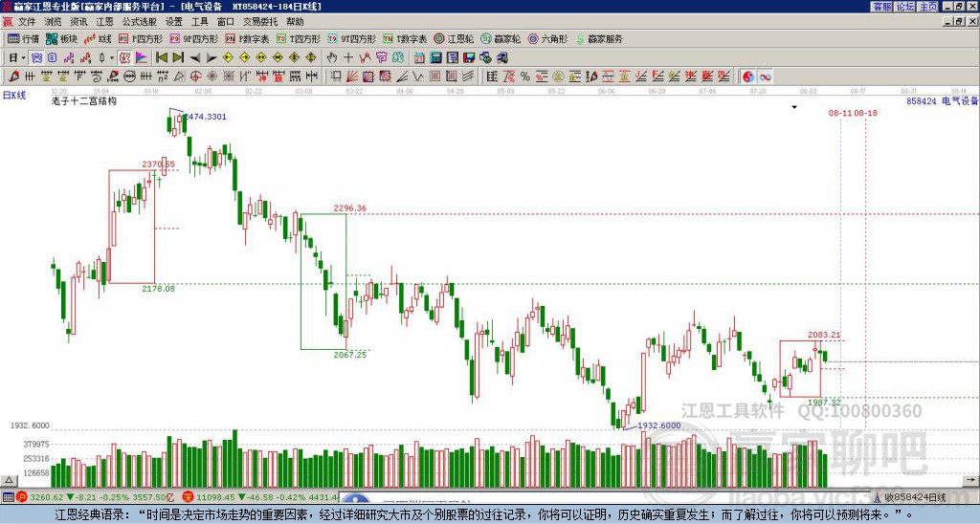
Task: Click the 858424 电气设备 stock label
Action: 942,100
